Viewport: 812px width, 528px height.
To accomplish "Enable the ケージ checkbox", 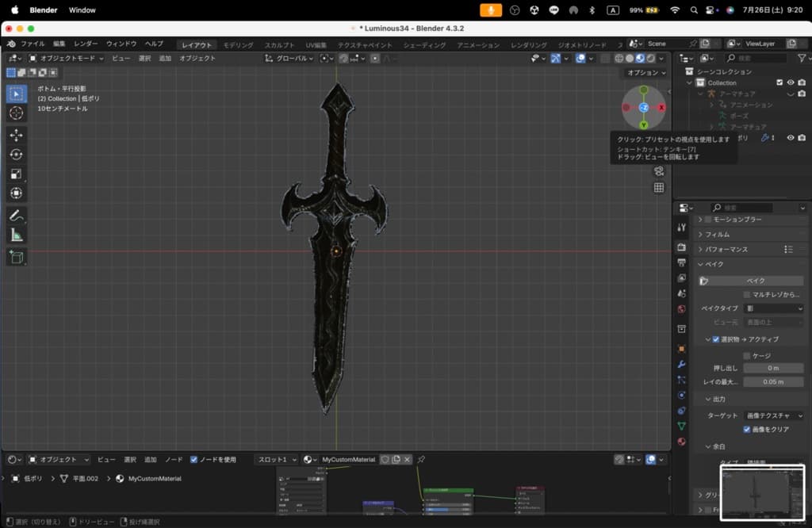I will [x=747, y=355].
